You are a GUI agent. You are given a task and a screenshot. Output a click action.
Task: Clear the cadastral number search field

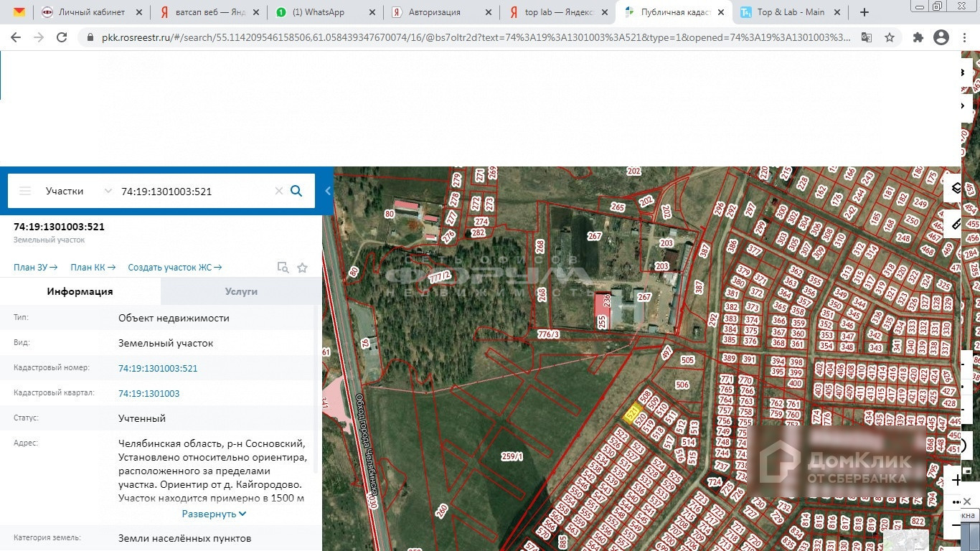(x=279, y=191)
